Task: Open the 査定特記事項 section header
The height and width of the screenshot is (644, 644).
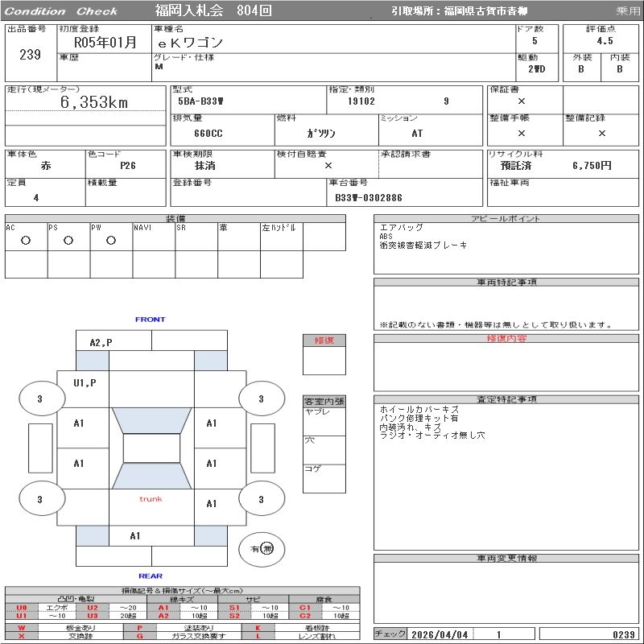Action: coord(506,399)
